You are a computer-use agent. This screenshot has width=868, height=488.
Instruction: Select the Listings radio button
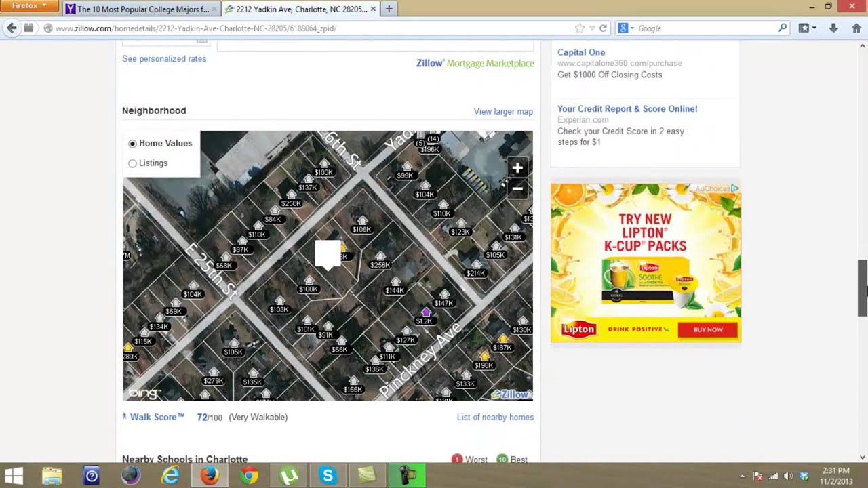coord(132,163)
